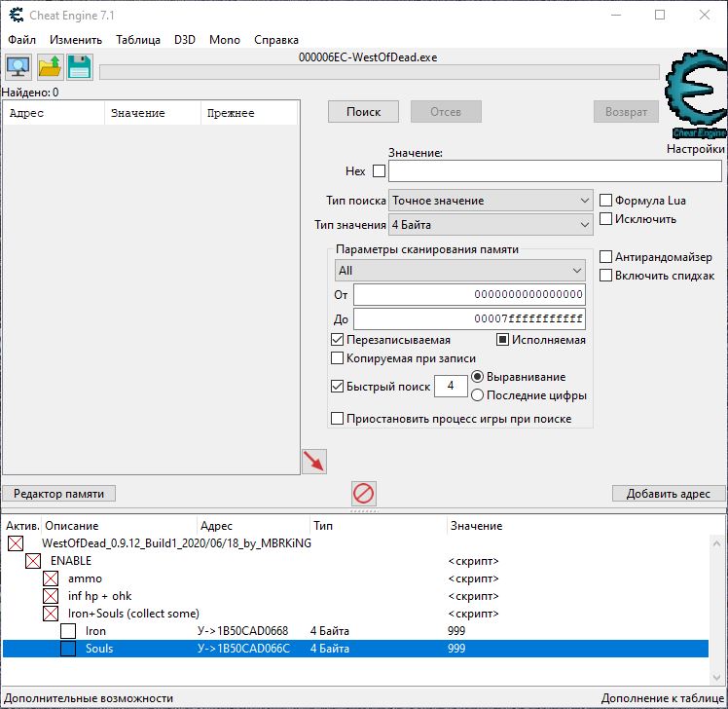Click the Значение input field
Viewport: 728px width, 709px height.
click(555, 171)
